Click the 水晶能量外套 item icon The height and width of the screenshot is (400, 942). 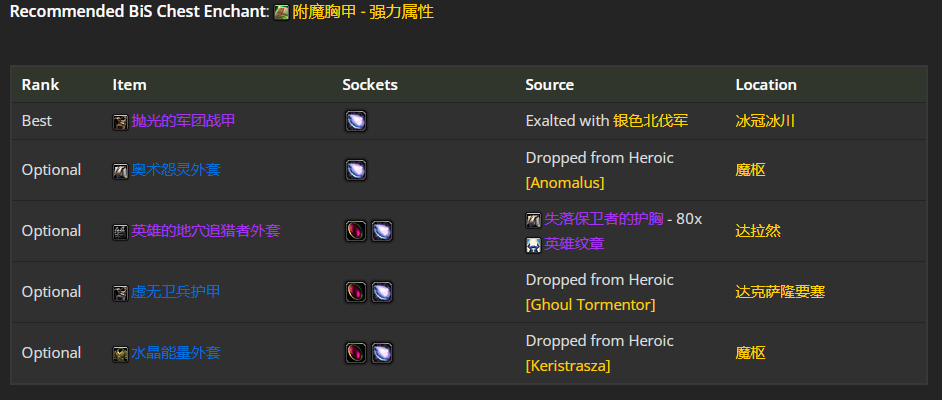[121, 354]
